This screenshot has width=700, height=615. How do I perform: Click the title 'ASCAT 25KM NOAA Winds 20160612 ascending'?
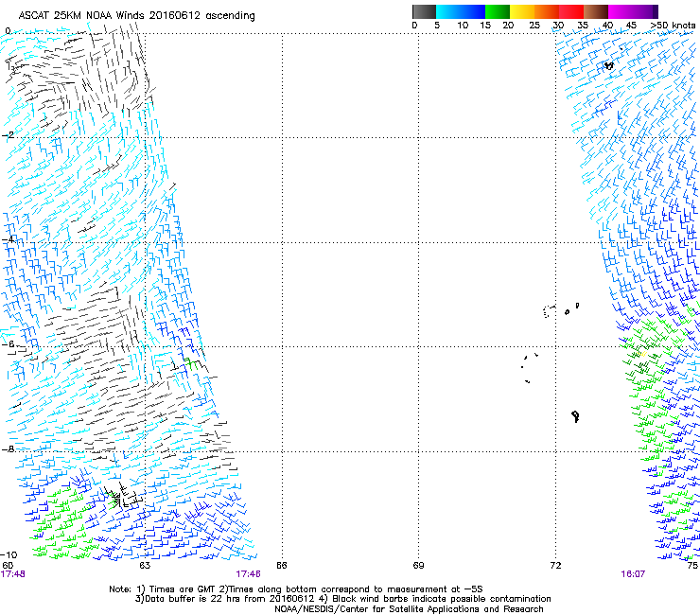[136, 16]
